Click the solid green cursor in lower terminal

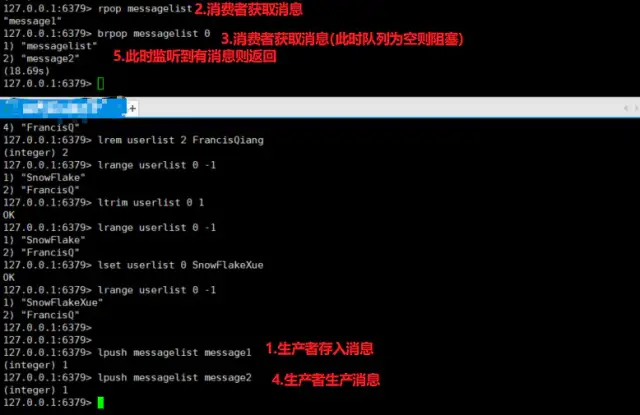tap(101, 402)
